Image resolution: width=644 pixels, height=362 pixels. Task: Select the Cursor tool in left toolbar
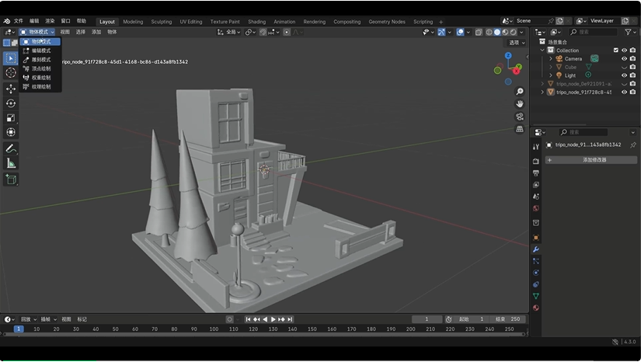[11, 73]
